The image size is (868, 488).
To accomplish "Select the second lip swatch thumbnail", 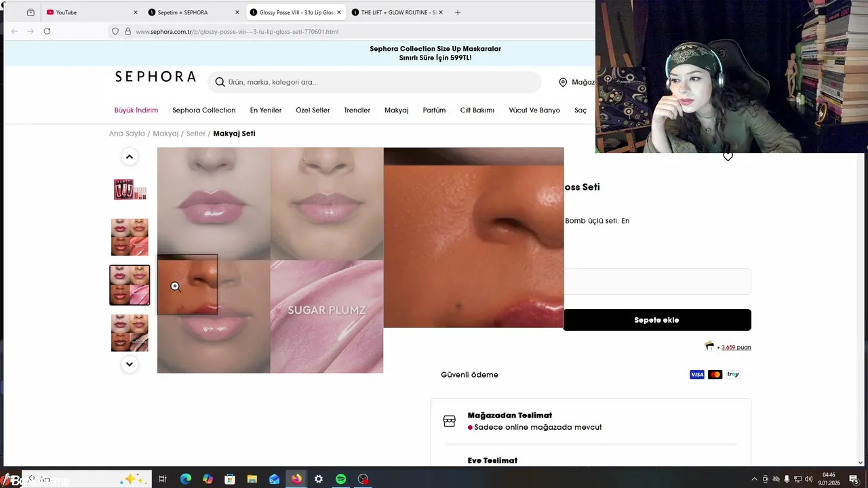I will point(130,237).
